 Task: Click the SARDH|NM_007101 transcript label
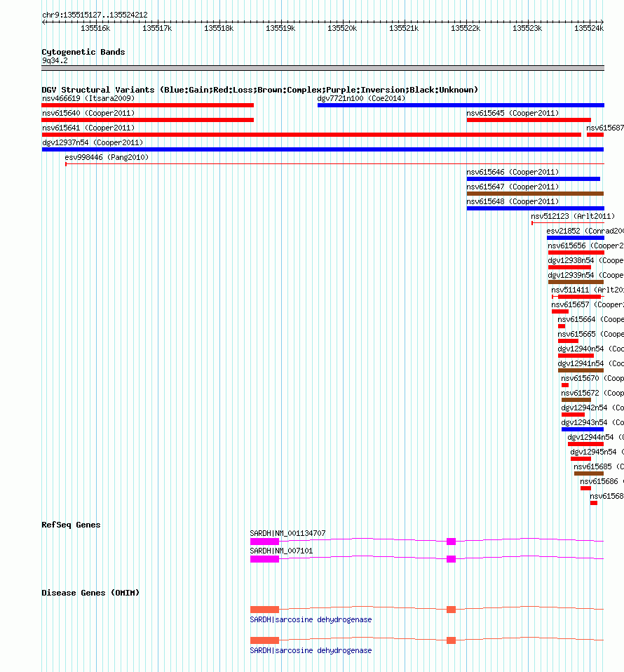click(x=281, y=551)
